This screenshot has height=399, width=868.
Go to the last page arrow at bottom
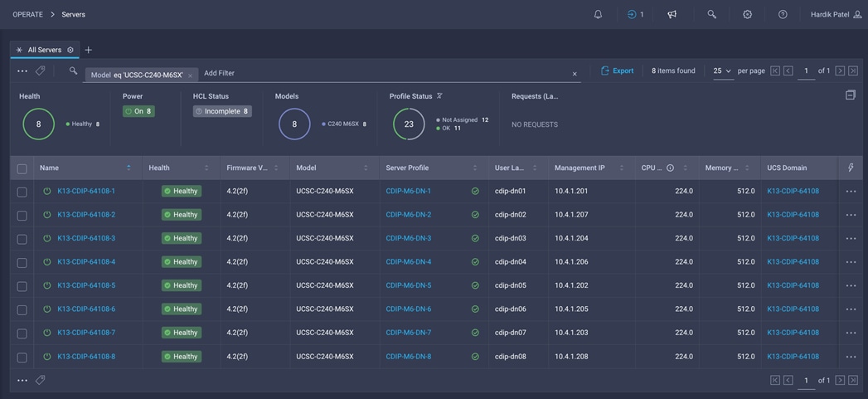pos(853,380)
